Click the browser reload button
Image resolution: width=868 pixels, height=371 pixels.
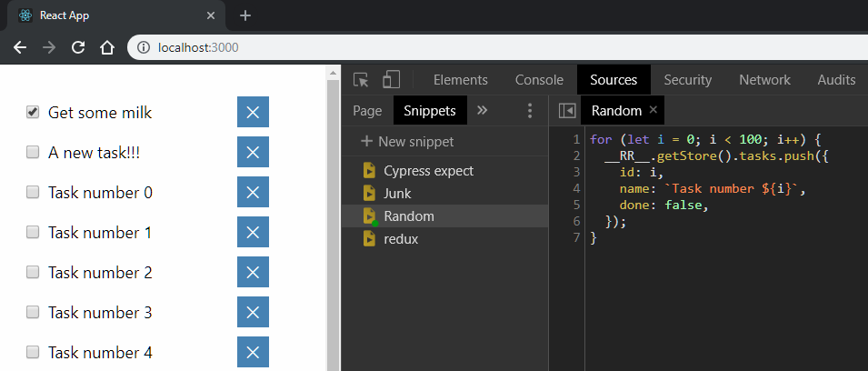pyautogui.click(x=78, y=47)
